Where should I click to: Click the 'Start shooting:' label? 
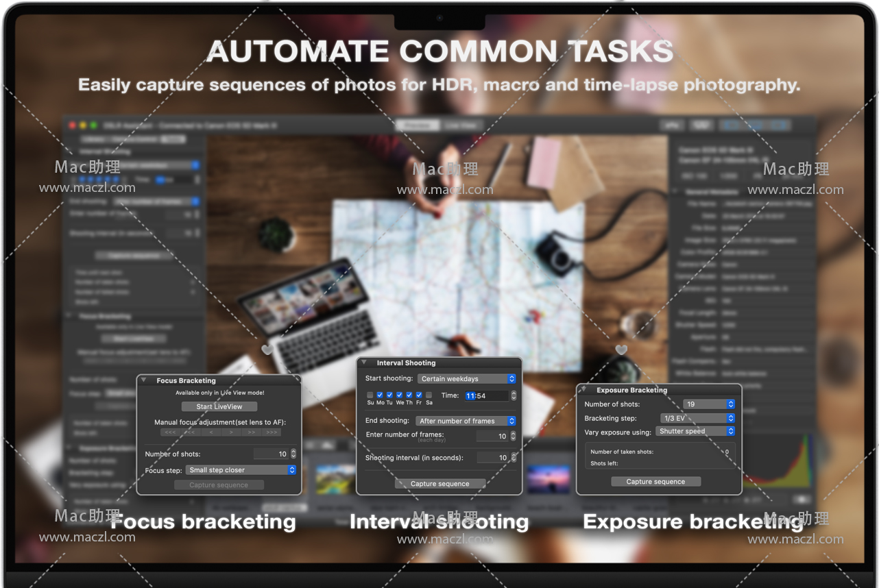[x=389, y=378]
